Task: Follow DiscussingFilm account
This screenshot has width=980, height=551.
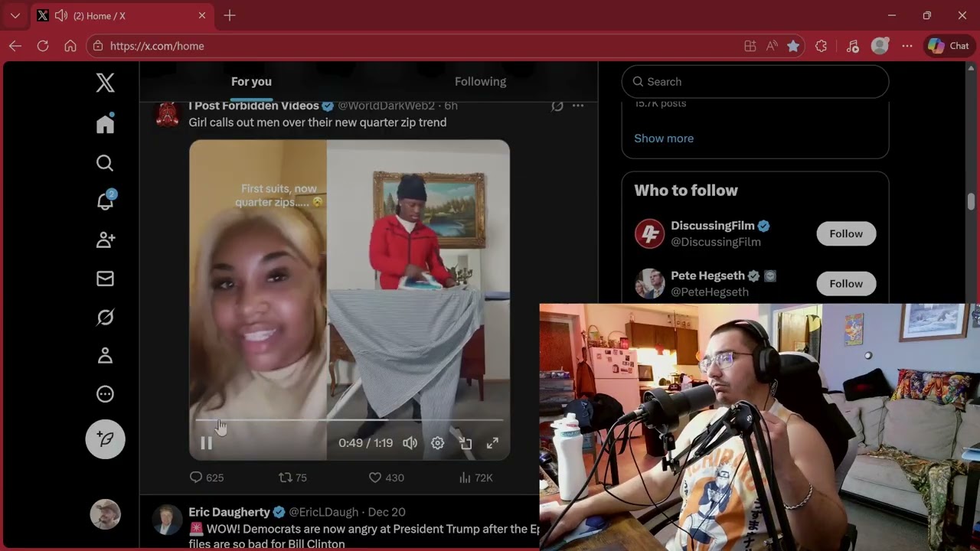Action: [846, 233]
